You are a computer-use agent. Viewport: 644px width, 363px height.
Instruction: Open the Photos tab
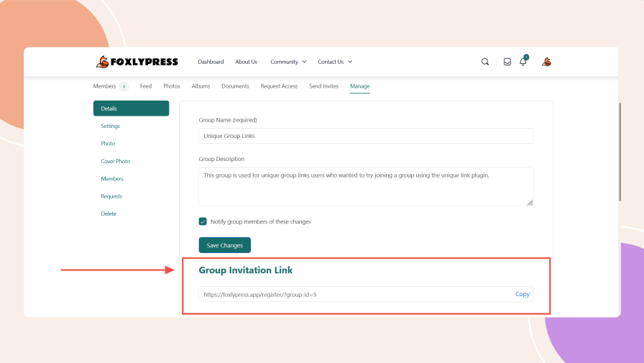pyautogui.click(x=172, y=86)
